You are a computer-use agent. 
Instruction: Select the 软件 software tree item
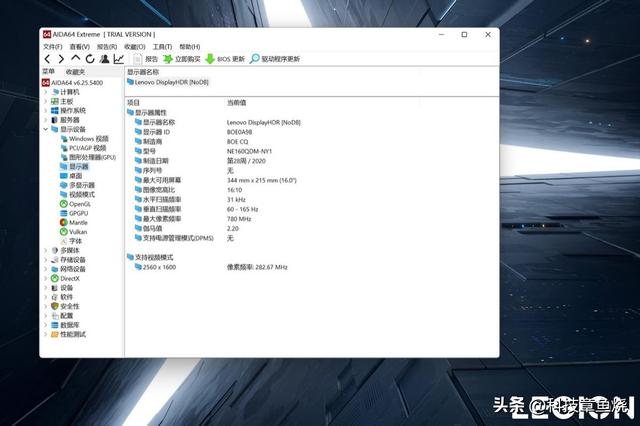62,297
